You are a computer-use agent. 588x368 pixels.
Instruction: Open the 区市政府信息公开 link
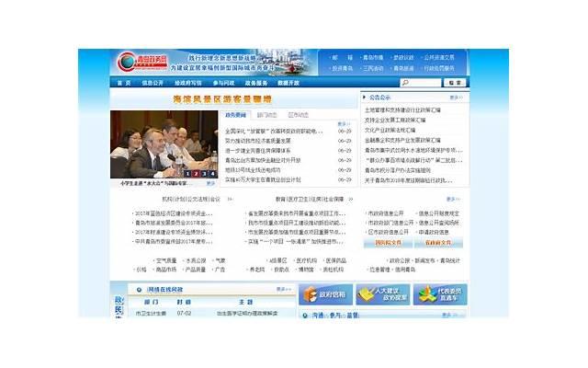click(388, 232)
